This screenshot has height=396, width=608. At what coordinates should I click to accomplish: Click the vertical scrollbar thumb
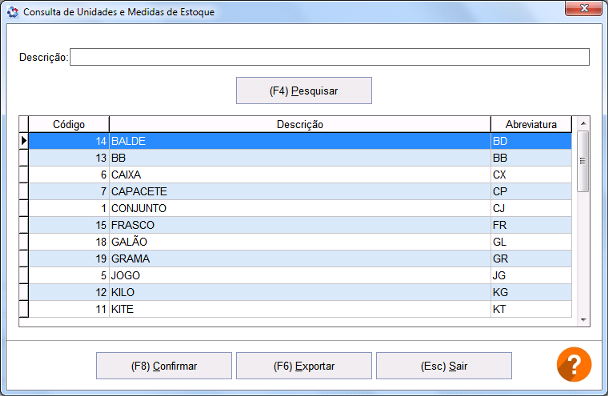click(x=583, y=161)
